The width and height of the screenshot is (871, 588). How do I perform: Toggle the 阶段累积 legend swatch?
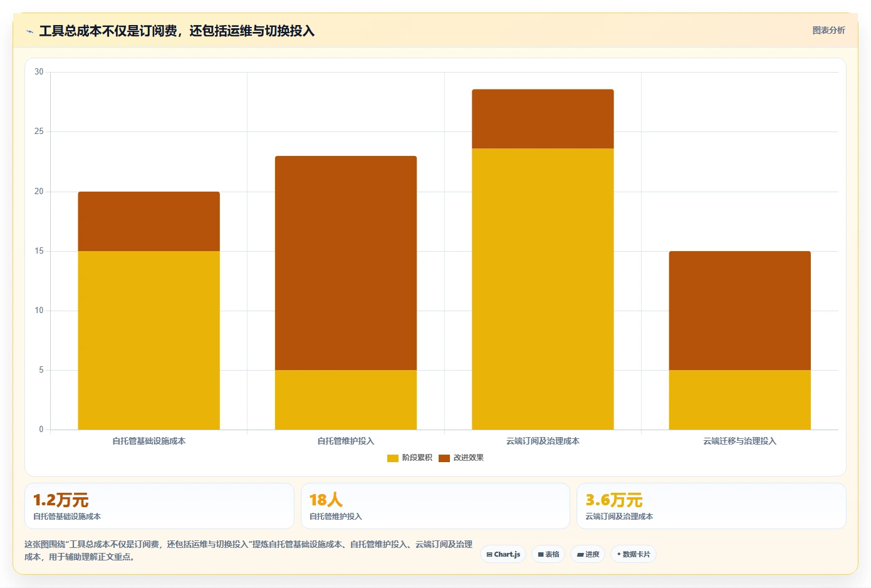pos(393,458)
